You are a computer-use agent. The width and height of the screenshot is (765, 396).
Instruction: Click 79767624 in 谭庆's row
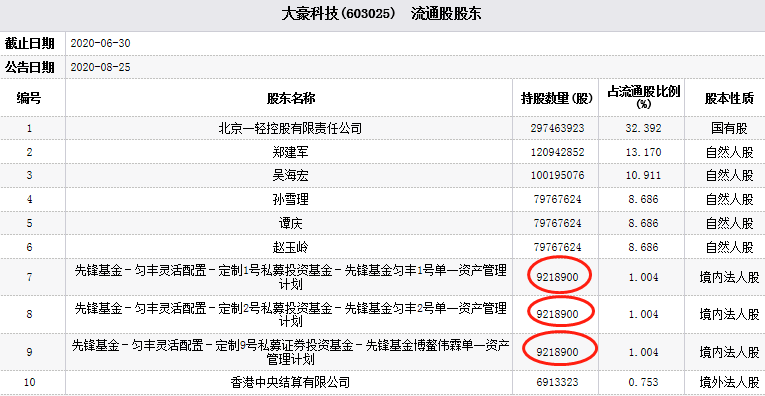(x=557, y=223)
